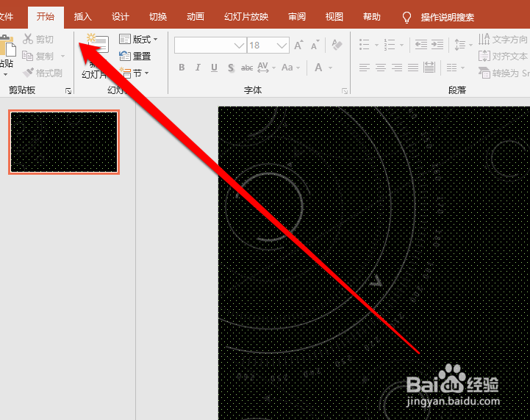The image size is (530, 420).
Task: Open the clipboard pane launcher
Action: point(68,91)
